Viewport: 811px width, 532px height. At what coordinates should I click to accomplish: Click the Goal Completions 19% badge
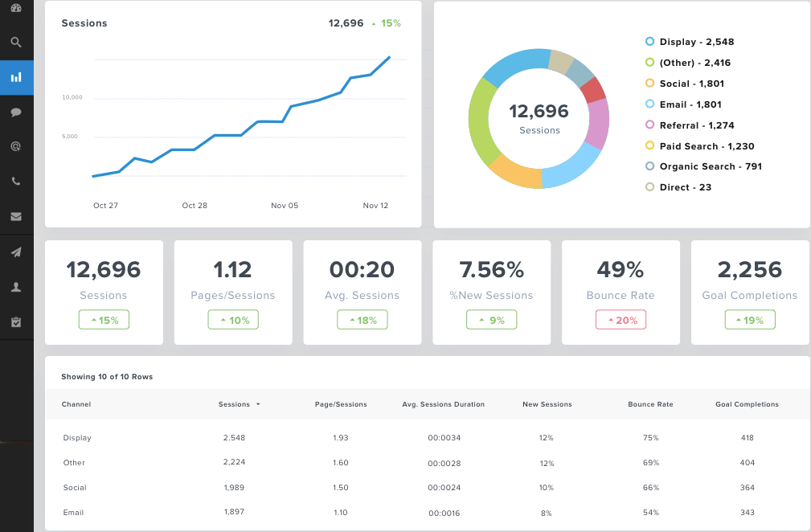click(x=750, y=320)
